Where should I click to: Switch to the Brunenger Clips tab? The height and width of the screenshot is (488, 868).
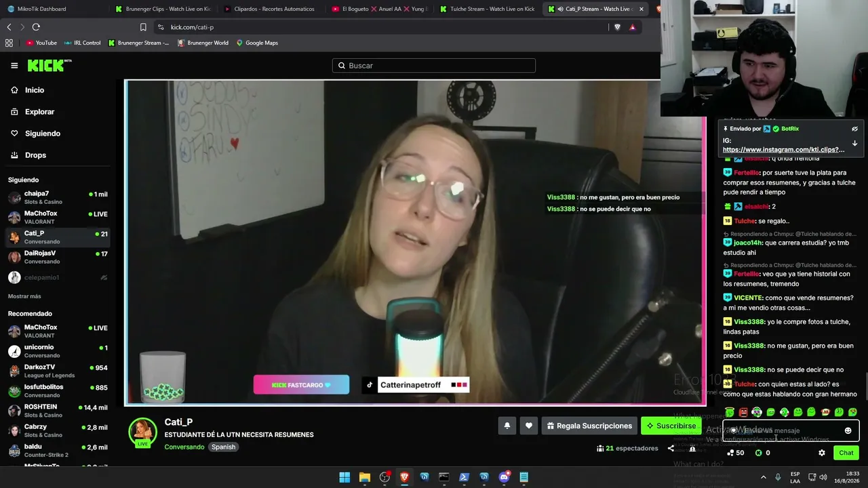(x=163, y=9)
